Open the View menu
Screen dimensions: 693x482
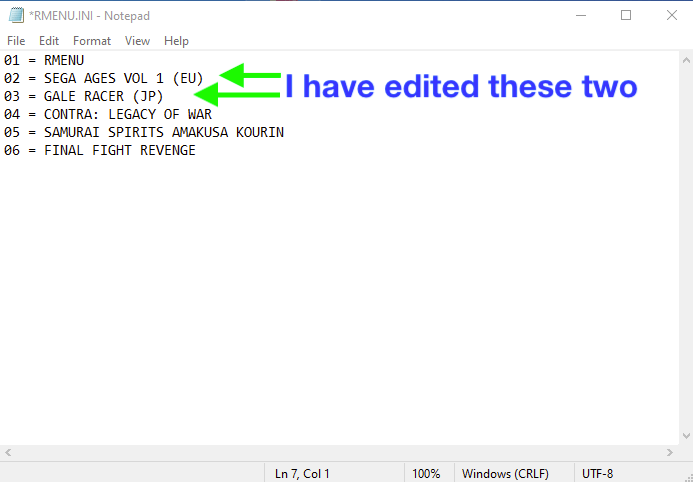[x=137, y=41]
